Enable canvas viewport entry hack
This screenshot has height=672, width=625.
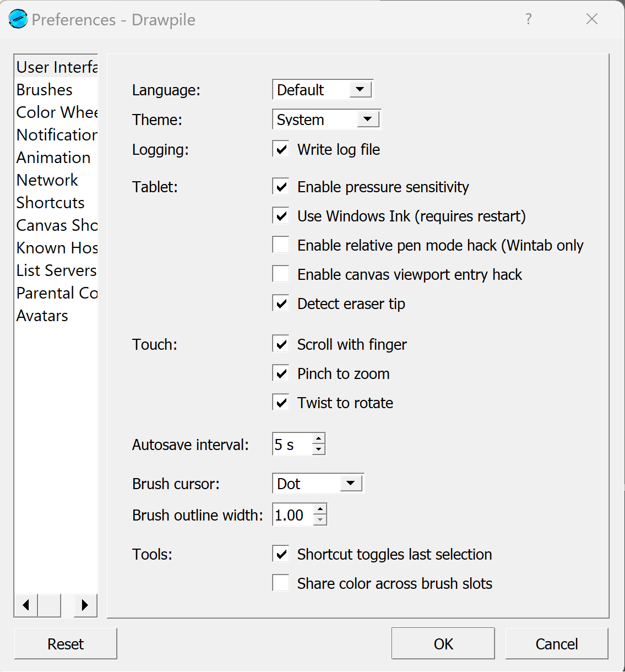(280, 274)
